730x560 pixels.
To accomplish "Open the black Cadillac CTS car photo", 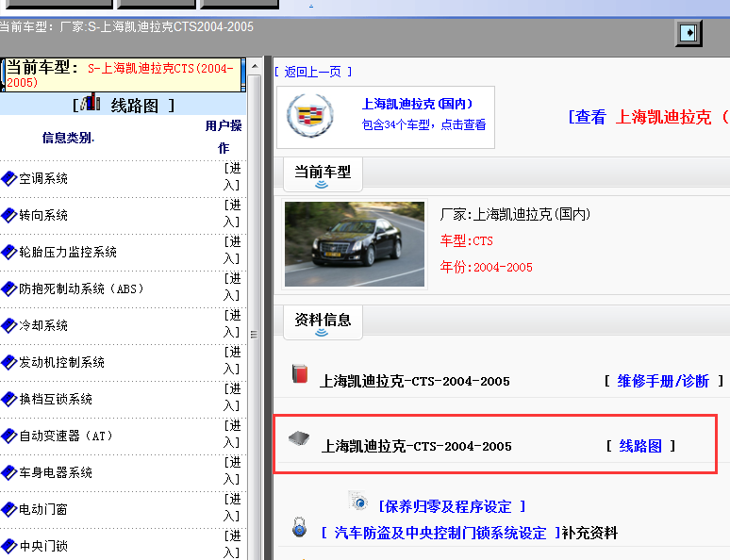I will 355,244.
